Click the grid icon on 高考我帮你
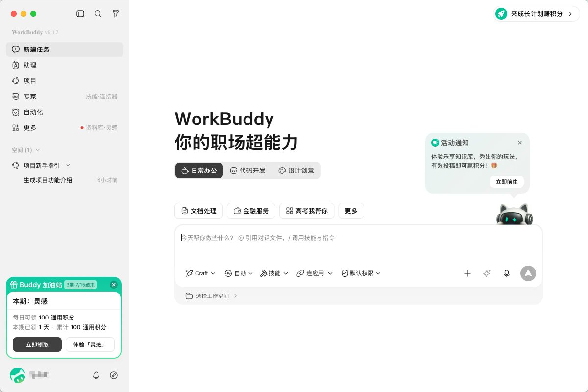The width and height of the screenshot is (588, 392). point(290,211)
